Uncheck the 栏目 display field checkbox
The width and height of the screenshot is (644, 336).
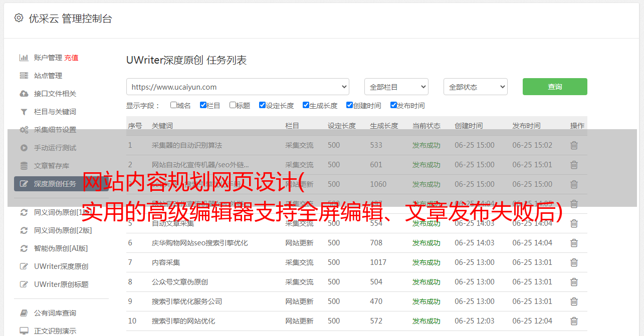203,105
